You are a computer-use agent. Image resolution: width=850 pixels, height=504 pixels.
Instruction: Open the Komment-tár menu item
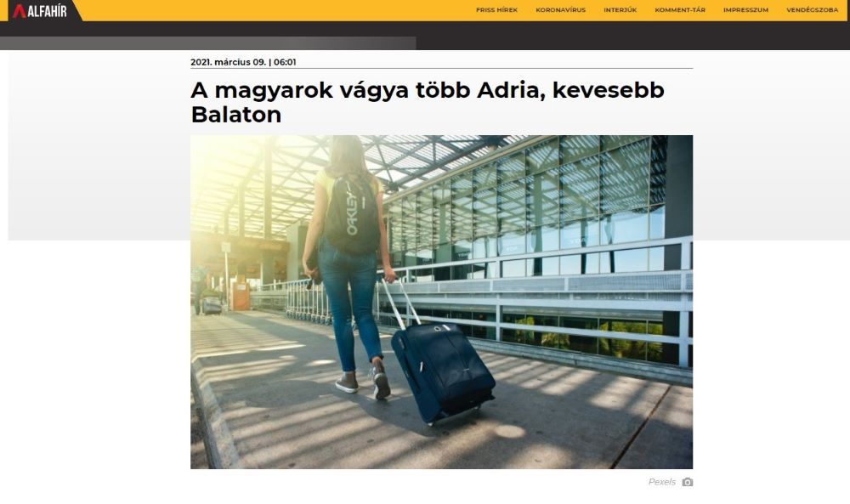680,9
